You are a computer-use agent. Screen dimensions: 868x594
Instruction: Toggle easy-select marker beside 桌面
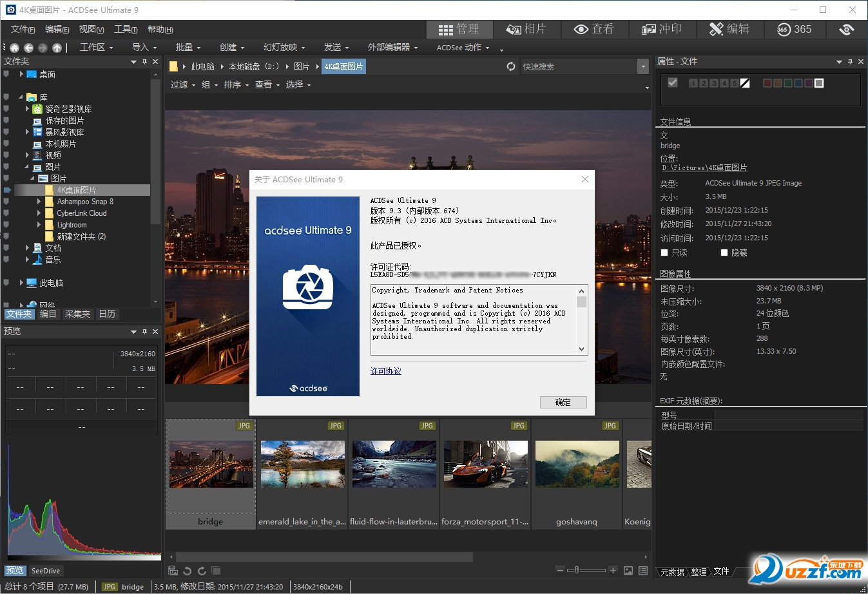[6, 74]
